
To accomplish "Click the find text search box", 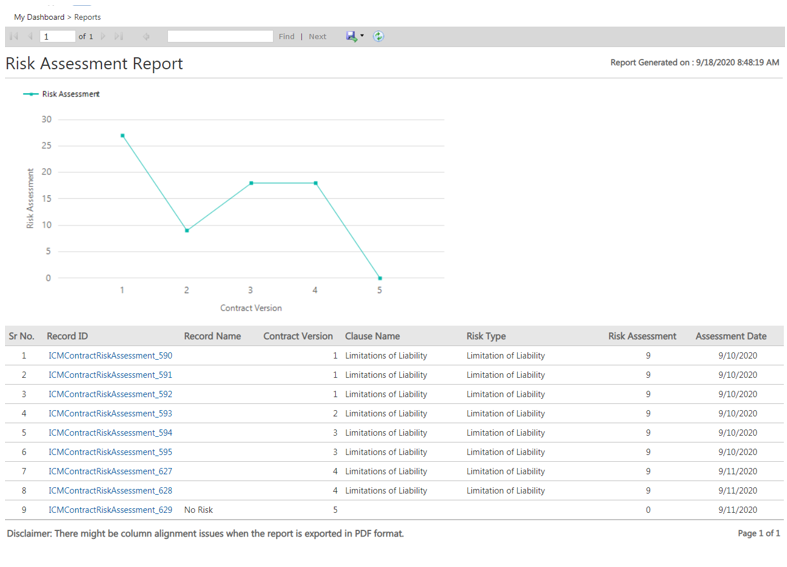I will coord(220,37).
